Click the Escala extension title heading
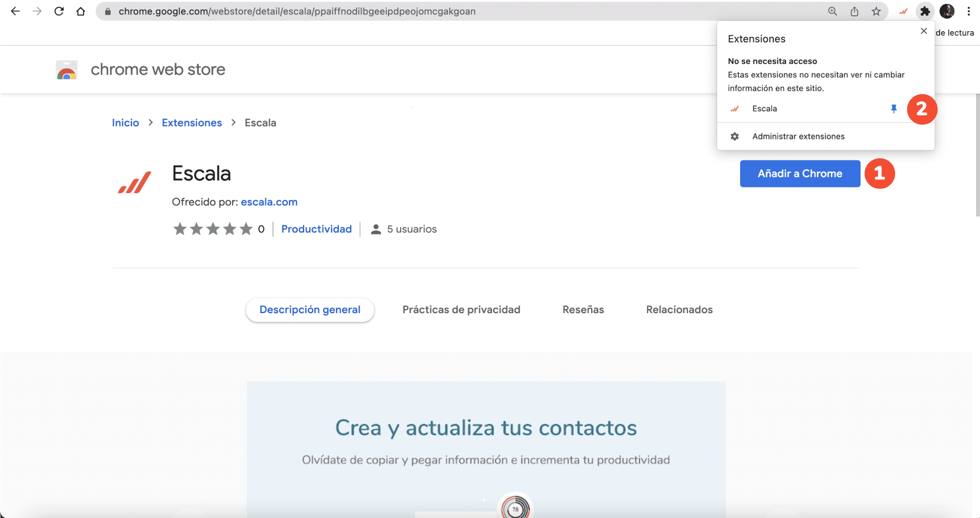 point(202,174)
